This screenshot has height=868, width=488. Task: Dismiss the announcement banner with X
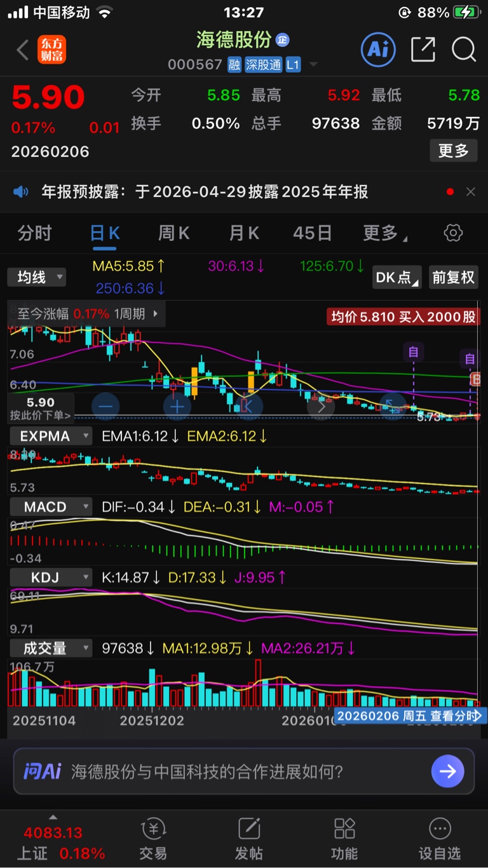point(471,192)
